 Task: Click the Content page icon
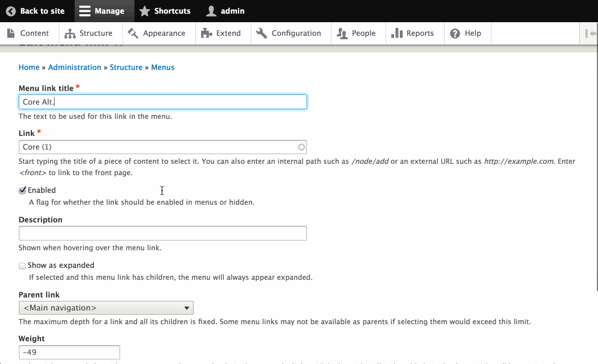pyautogui.click(x=11, y=33)
